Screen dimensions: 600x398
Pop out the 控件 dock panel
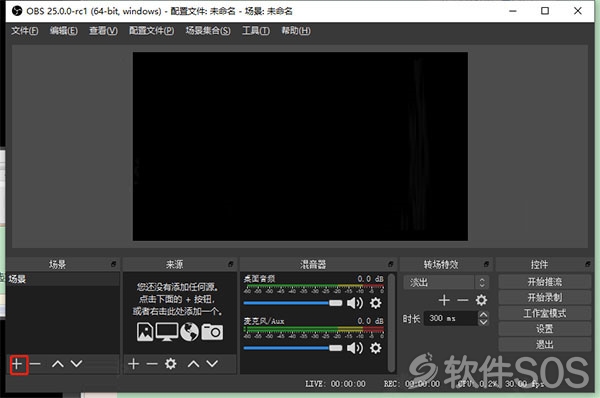(588, 264)
